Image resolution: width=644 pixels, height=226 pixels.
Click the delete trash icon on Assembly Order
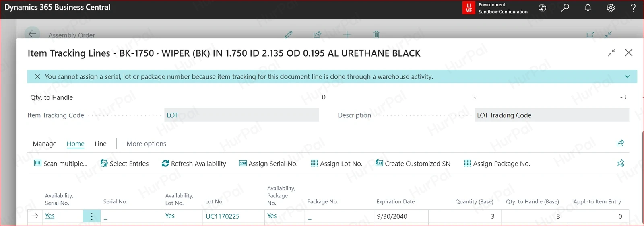click(x=376, y=35)
